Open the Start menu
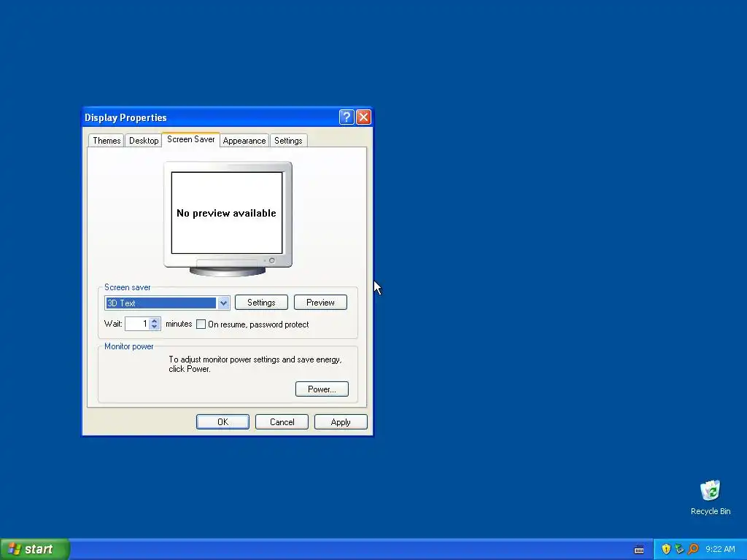747x560 pixels. pyautogui.click(x=35, y=549)
